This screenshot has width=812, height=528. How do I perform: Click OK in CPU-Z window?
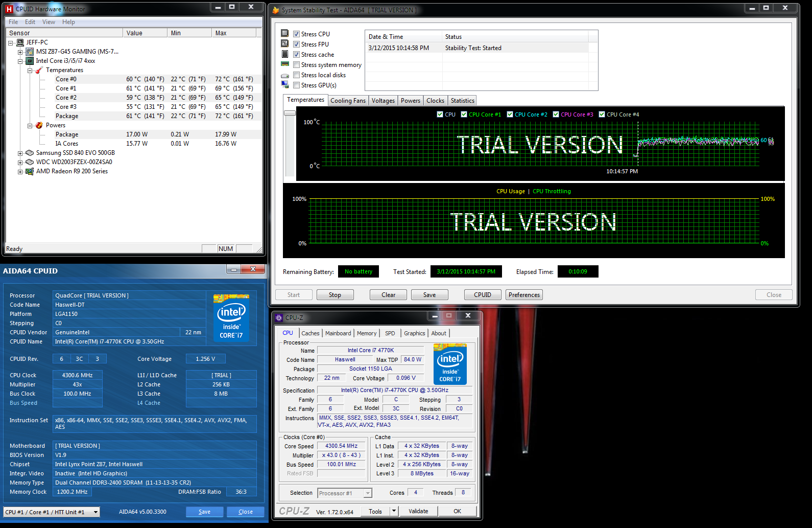(457, 511)
